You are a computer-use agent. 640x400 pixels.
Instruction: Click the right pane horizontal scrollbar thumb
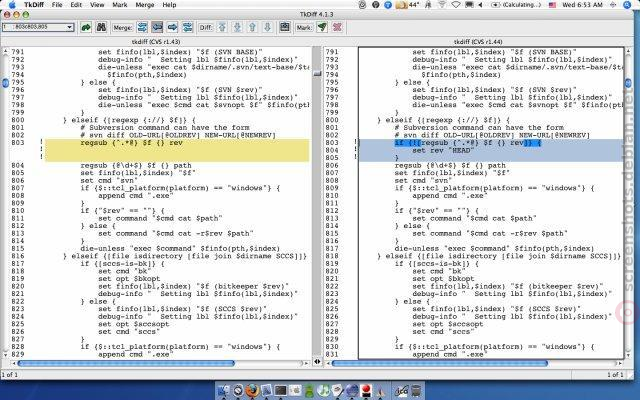click(x=440, y=363)
